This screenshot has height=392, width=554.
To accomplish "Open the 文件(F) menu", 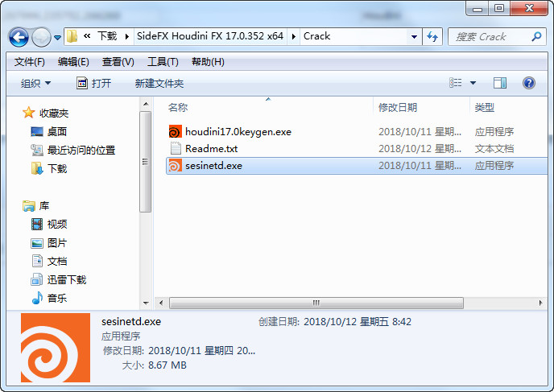I will pyautogui.click(x=30, y=62).
